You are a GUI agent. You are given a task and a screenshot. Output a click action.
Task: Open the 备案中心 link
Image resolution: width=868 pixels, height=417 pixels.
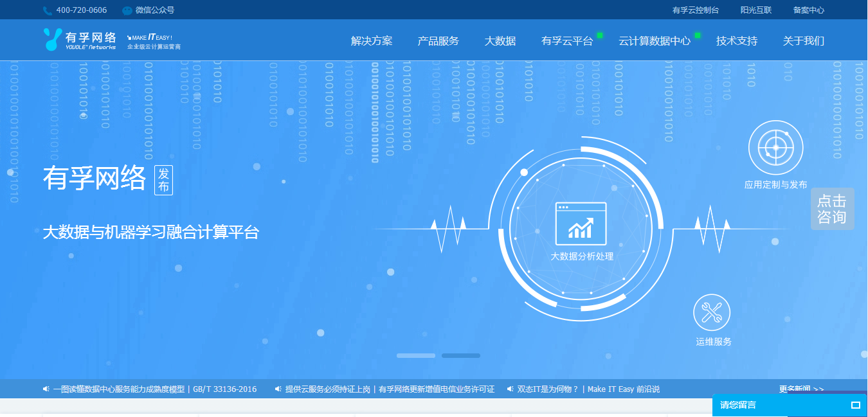pyautogui.click(x=809, y=10)
